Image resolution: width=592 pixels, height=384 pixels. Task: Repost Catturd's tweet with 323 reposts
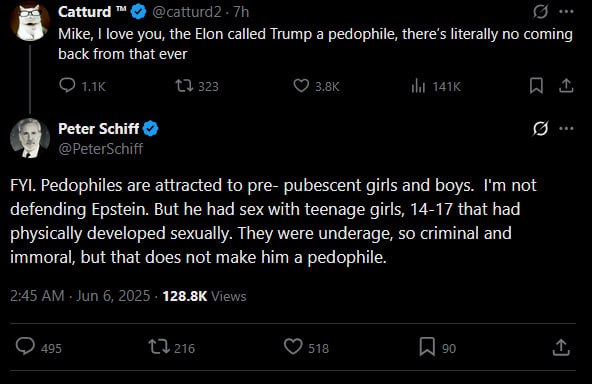tap(184, 86)
